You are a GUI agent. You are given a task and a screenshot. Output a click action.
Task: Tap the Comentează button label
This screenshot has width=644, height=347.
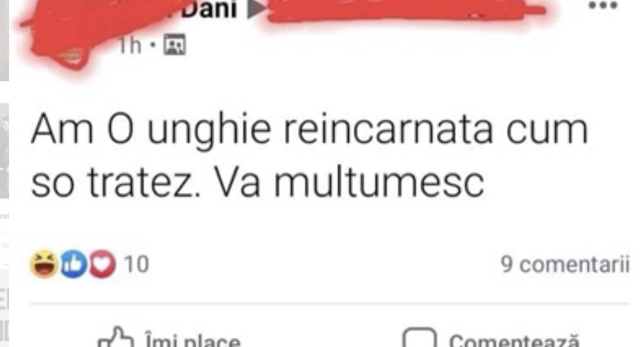pos(514,341)
